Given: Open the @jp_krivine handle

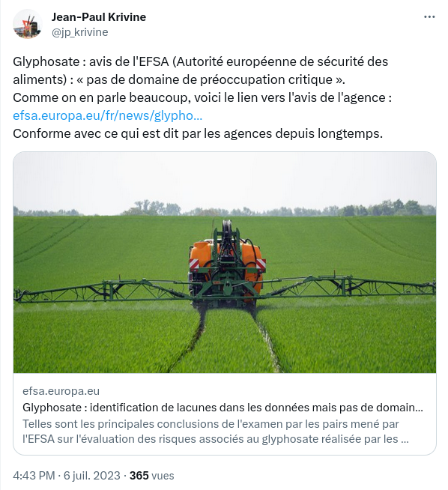Looking at the screenshot, I should [79, 32].
